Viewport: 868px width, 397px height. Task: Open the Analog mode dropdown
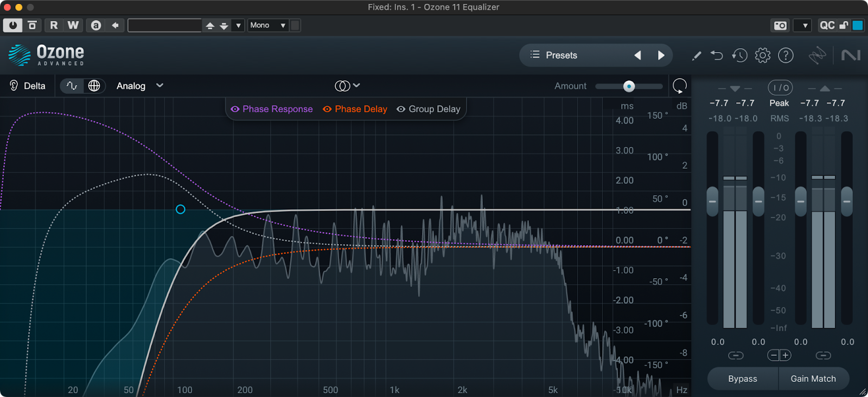pos(140,86)
